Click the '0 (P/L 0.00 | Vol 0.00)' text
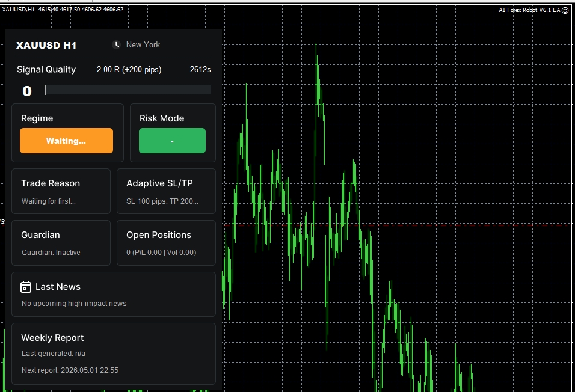Image resolution: width=575 pixels, height=392 pixels. coord(161,253)
